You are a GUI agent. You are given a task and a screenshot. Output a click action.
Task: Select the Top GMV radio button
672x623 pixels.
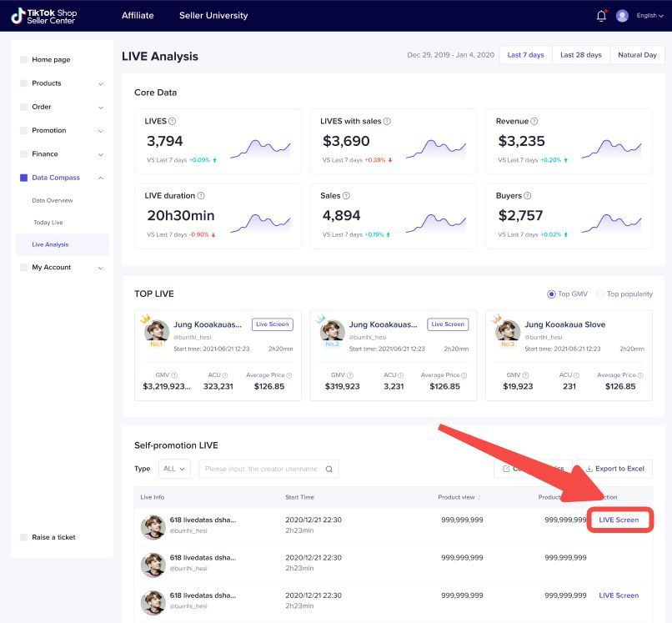551,294
